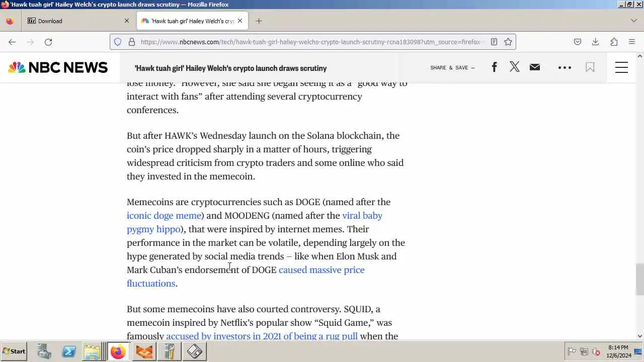Screen dimensions: 644x362
Task: Open NBC News site navigation menu
Action: [621, 67]
